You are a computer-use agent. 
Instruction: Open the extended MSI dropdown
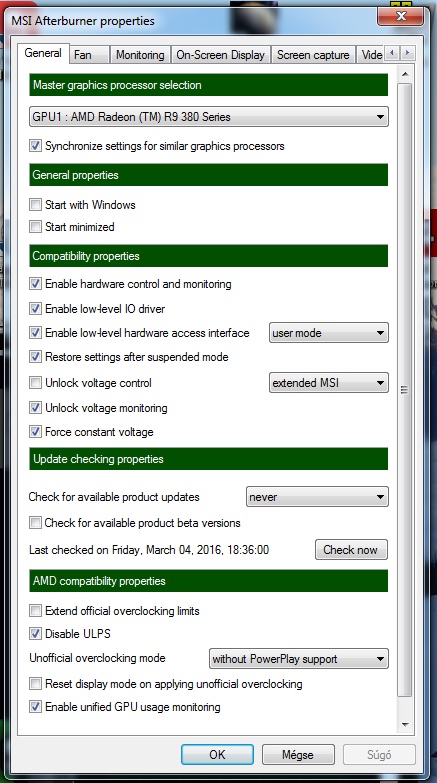pyautogui.click(x=329, y=383)
